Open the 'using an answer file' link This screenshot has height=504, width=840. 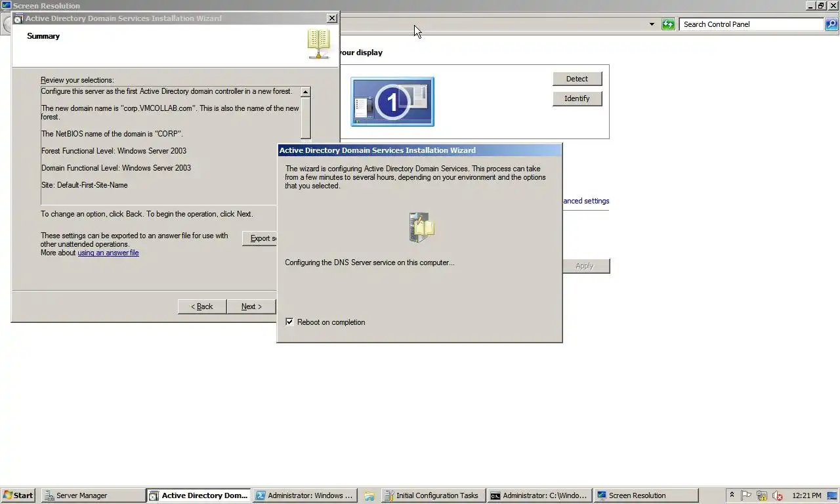[x=108, y=253]
